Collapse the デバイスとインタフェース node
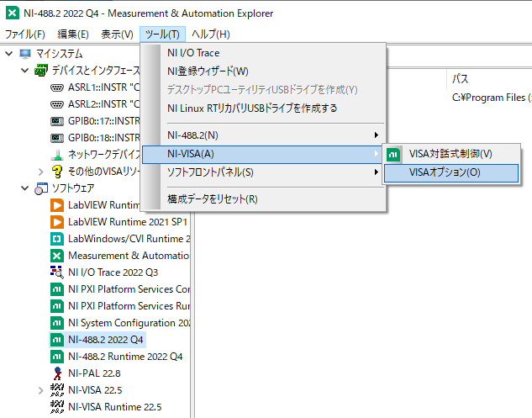The image size is (532, 418). [x=25, y=71]
